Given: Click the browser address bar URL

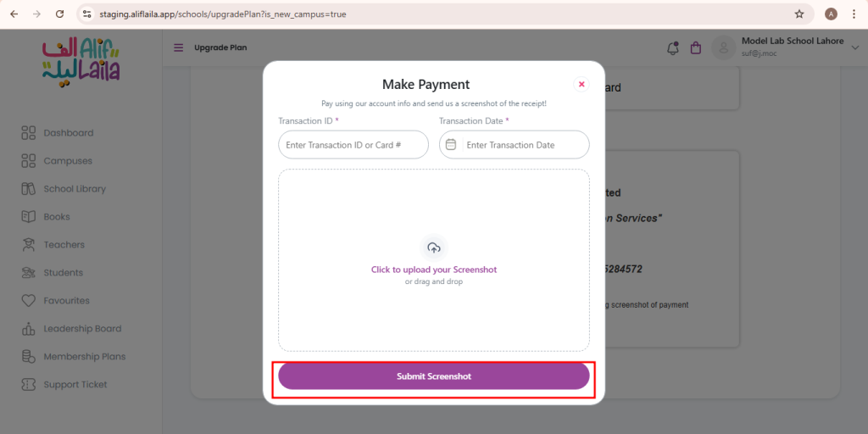Looking at the screenshot, I should coord(223,14).
